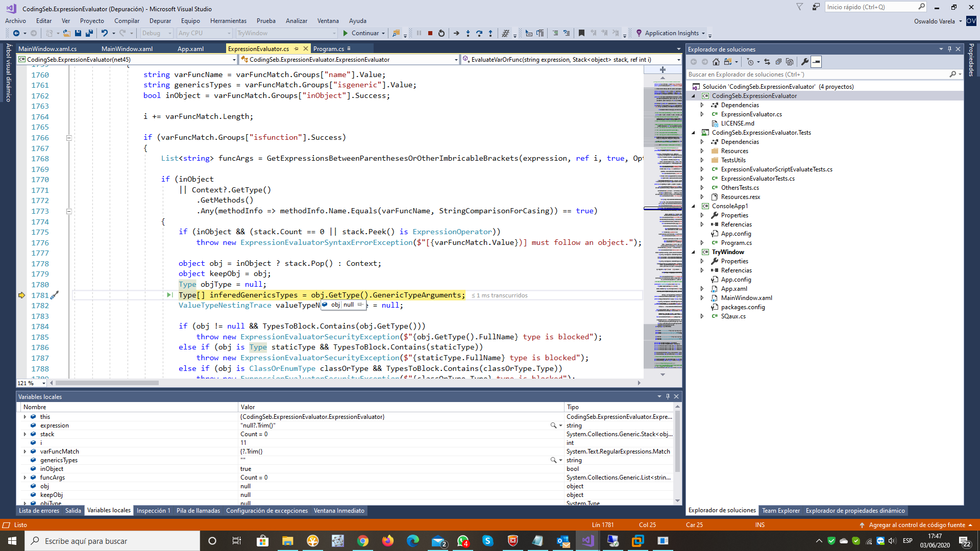Open Propiedades wrench icon in Explorador de soluciones
Screen dimensions: 980x551
[804, 62]
